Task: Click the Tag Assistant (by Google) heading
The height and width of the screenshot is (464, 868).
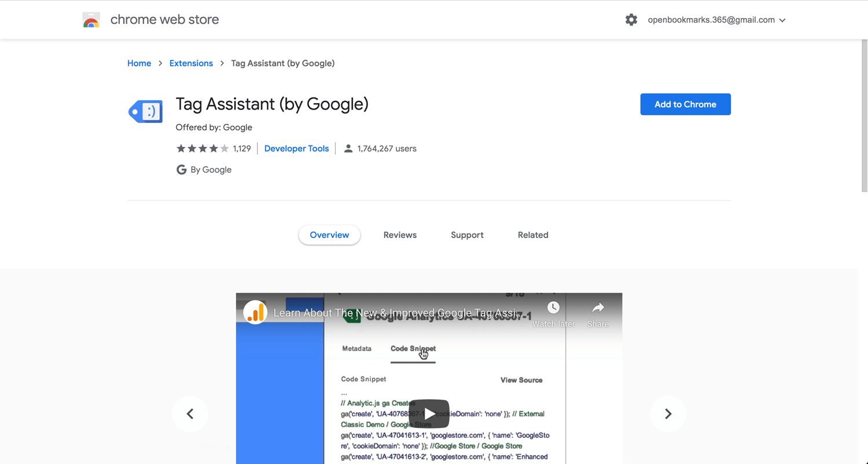Action: pos(272,104)
